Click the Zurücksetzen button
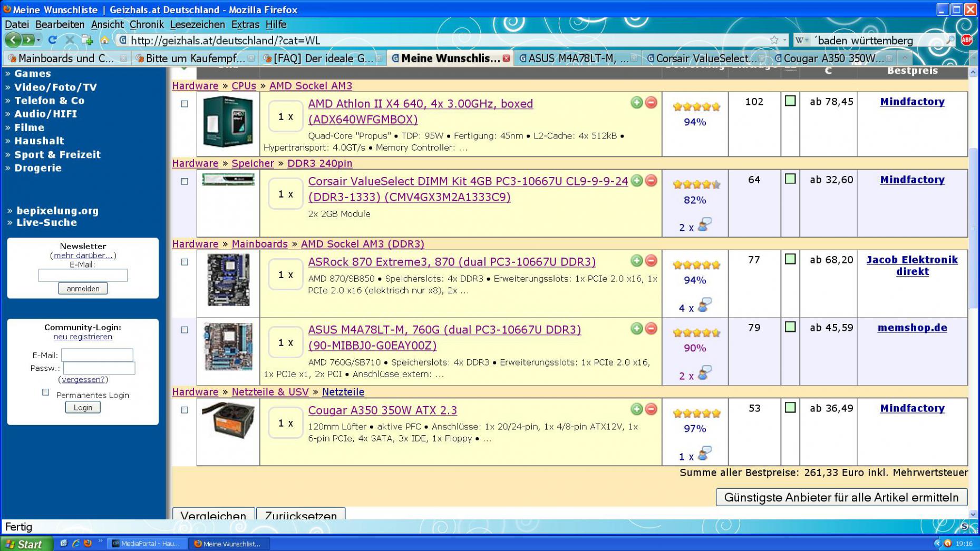 [300, 515]
